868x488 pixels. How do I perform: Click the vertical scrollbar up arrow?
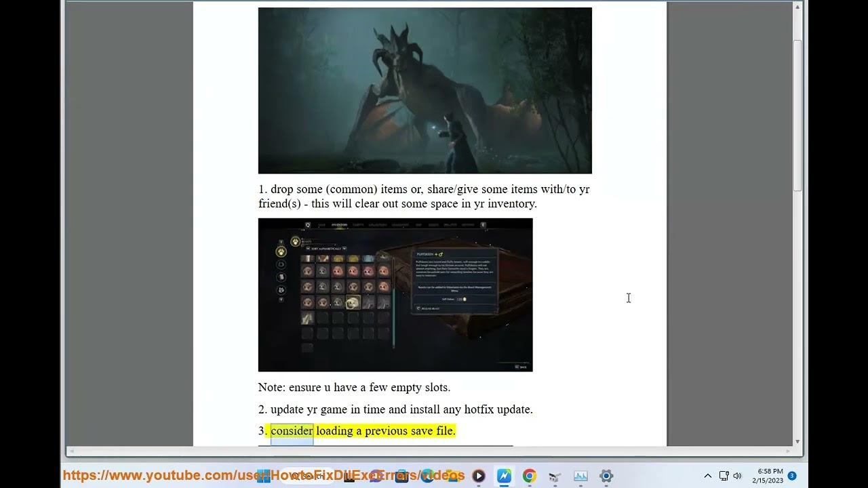(x=797, y=7)
